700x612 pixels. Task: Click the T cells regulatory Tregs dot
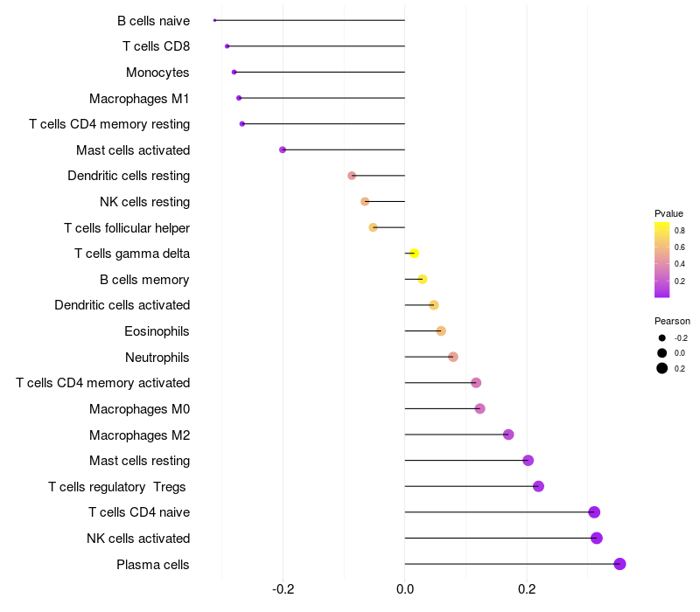coord(538,486)
